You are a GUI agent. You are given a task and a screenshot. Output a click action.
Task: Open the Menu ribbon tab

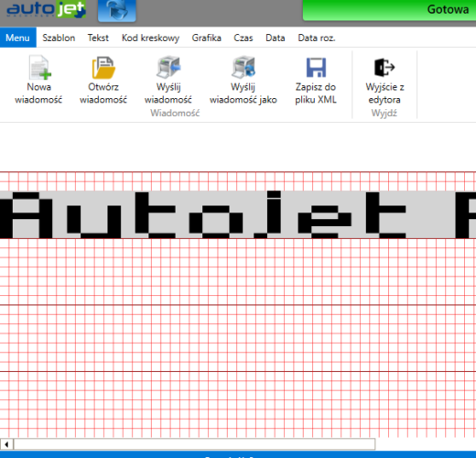pos(17,38)
